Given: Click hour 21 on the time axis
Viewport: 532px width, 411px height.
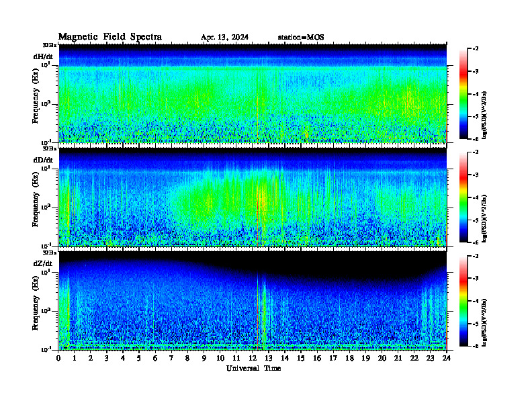Looking at the screenshot, I should (x=398, y=359).
